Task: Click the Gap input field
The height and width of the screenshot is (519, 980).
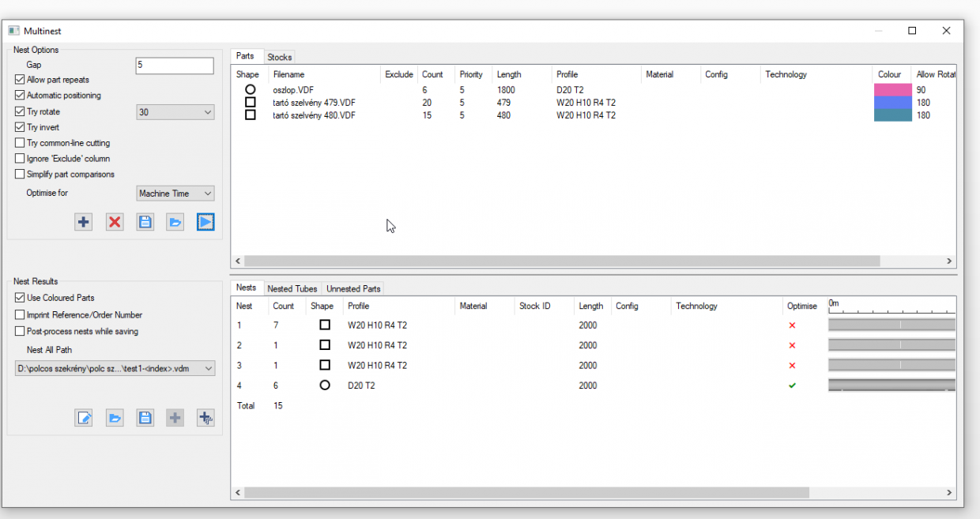Action: point(174,66)
